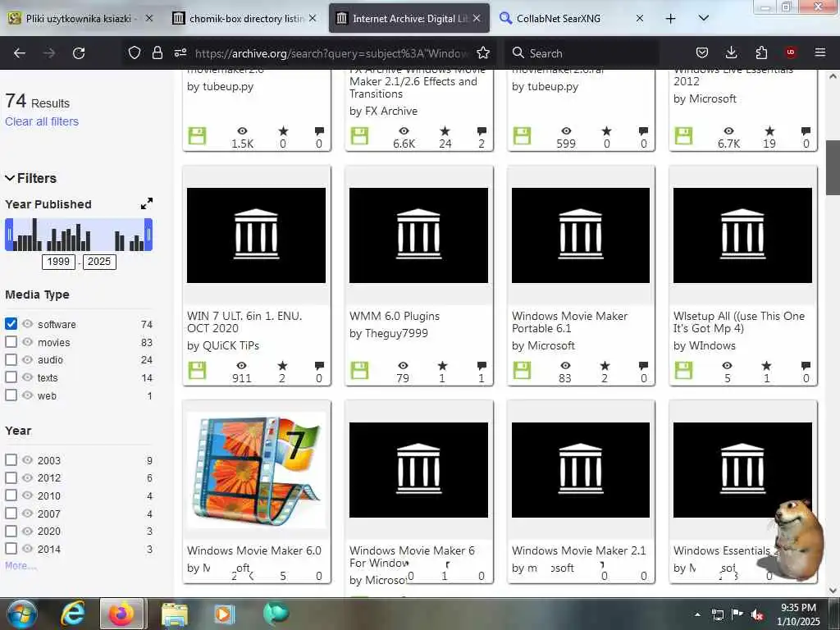Screen dimensions: 840x630
Task: Open Windows Start menu orb
Action: pyautogui.click(x=22, y=614)
